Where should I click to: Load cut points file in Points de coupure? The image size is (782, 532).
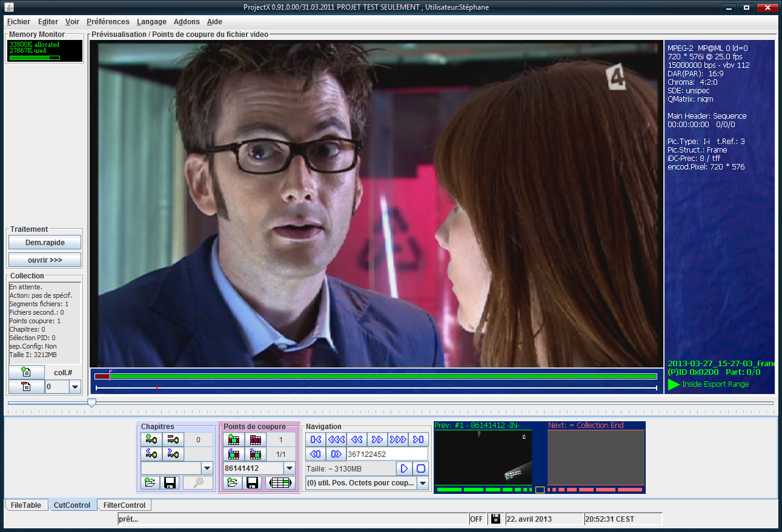tap(232, 482)
